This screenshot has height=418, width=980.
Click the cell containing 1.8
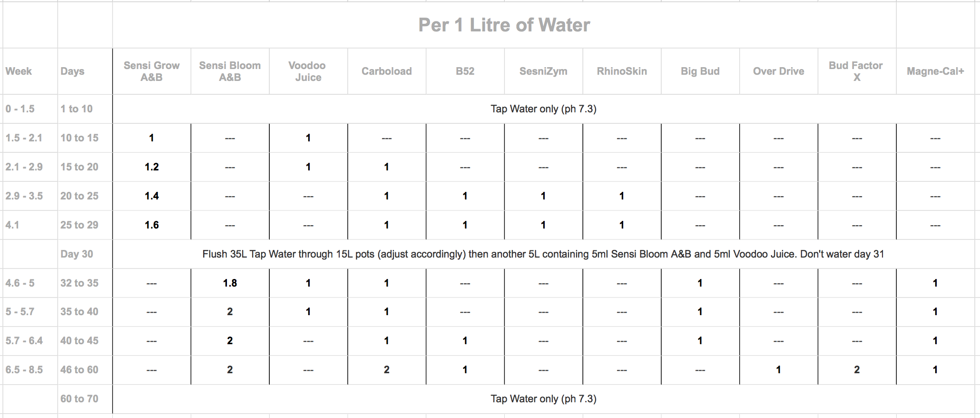[x=230, y=283]
